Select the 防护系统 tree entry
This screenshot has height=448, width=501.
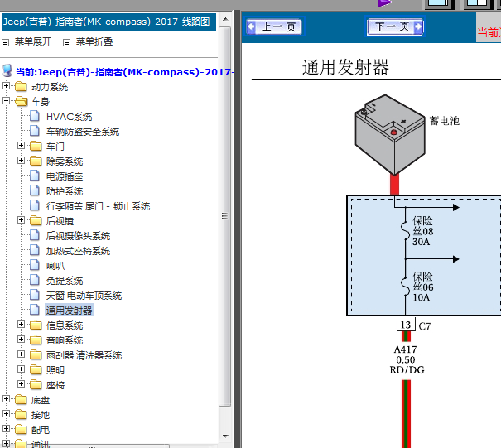[x=65, y=191]
